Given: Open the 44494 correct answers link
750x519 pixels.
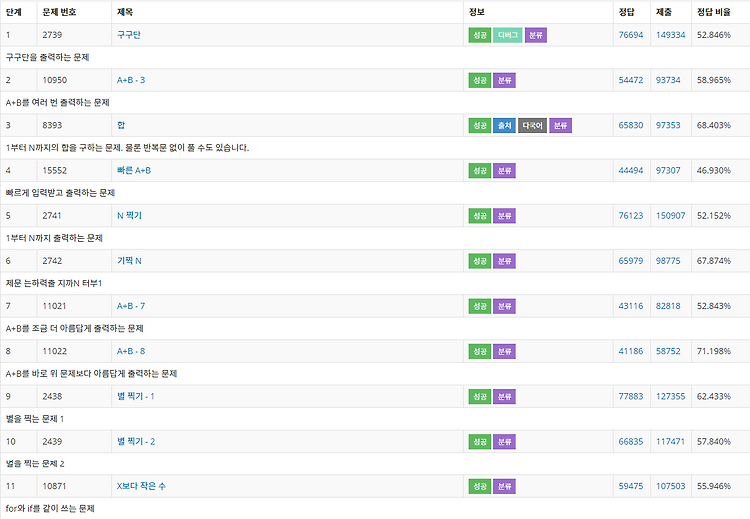Looking at the screenshot, I should [x=631, y=170].
